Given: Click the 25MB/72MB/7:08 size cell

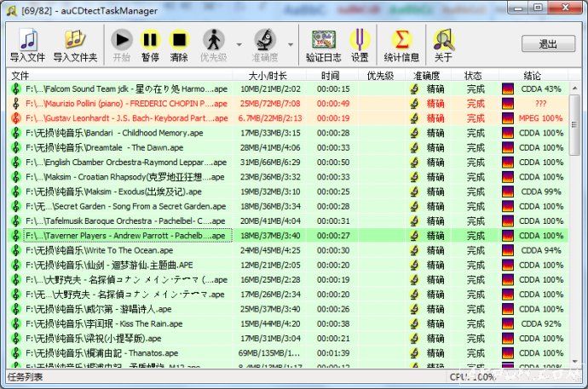Looking at the screenshot, I should pyautogui.click(x=270, y=104).
